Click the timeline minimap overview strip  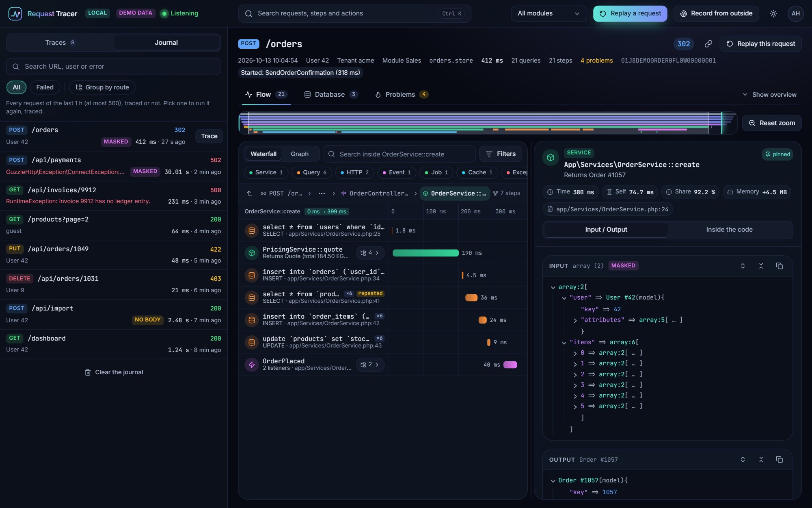pyautogui.click(x=488, y=123)
